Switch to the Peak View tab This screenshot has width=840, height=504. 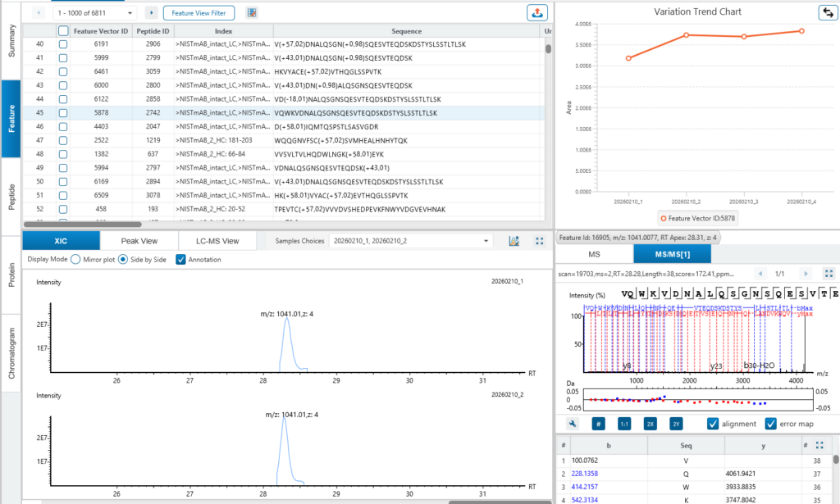point(139,241)
